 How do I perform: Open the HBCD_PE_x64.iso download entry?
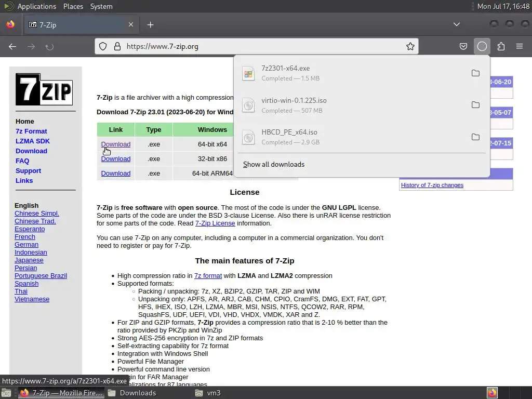352,137
